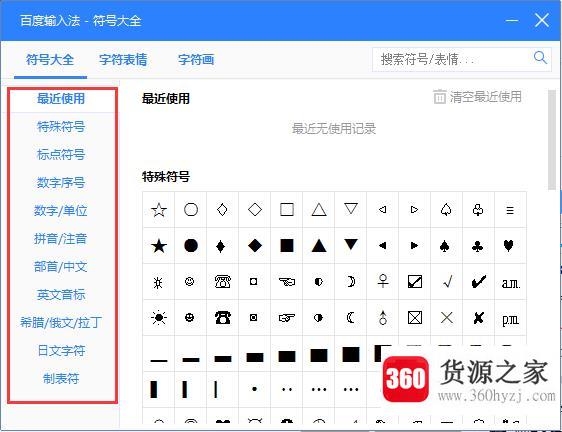The width and height of the screenshot is (562, 432).
Task: Open the 希腊/俄文/拉丁 category
Action: click(61, 323)
